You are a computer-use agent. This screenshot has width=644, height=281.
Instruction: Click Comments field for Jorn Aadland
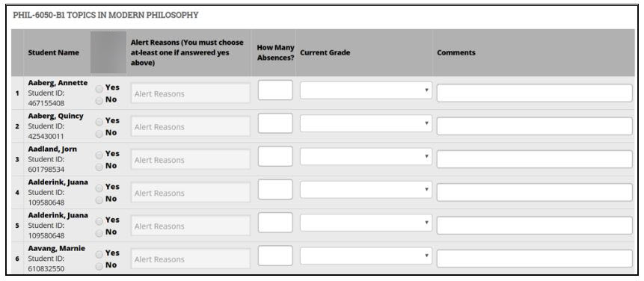pos(534,159)
